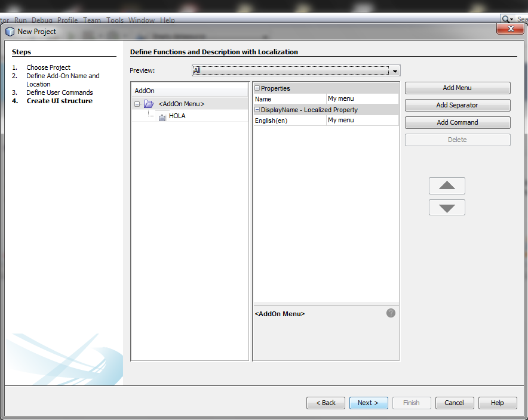
Task: Click the gray help question mark icon
Action: [391, 313]
